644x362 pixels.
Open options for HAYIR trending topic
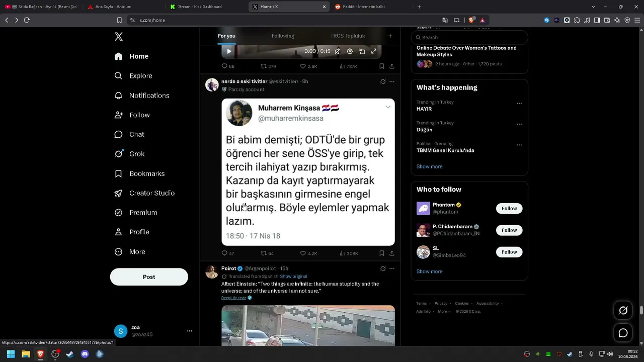point(519,104)
